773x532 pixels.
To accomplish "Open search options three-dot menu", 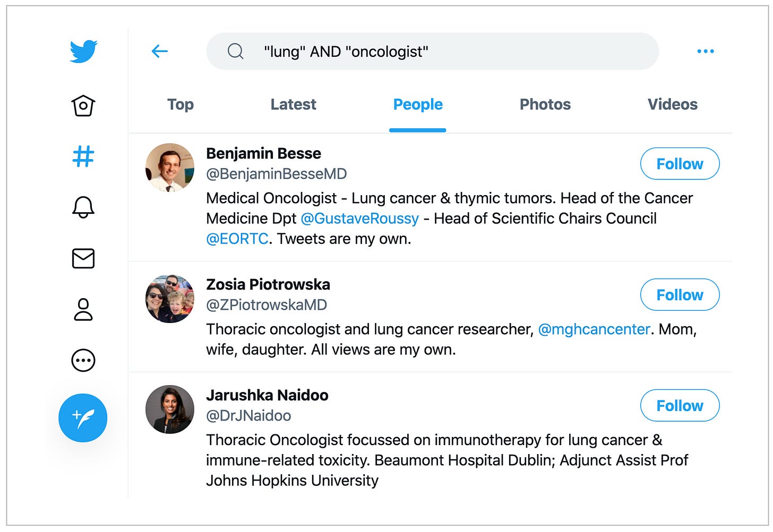I will click(x=706, y=51).
